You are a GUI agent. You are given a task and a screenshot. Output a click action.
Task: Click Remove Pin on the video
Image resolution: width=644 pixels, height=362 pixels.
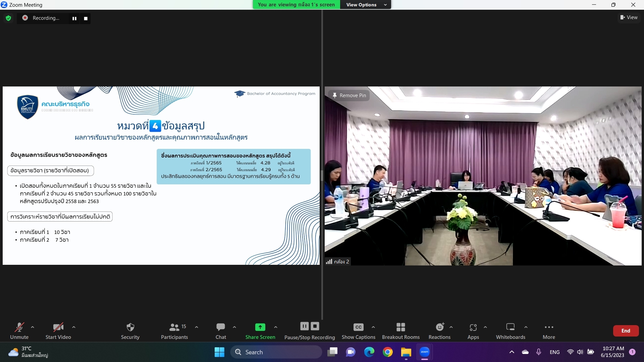349,96
